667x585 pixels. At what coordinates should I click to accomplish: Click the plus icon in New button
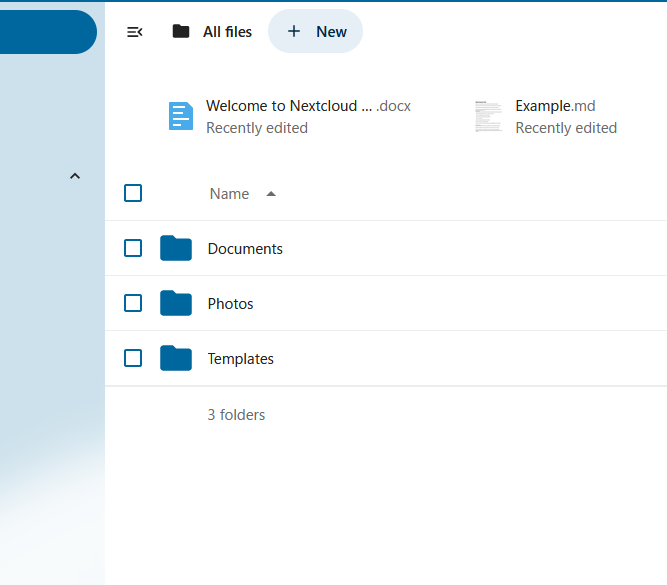coord(294,31)
